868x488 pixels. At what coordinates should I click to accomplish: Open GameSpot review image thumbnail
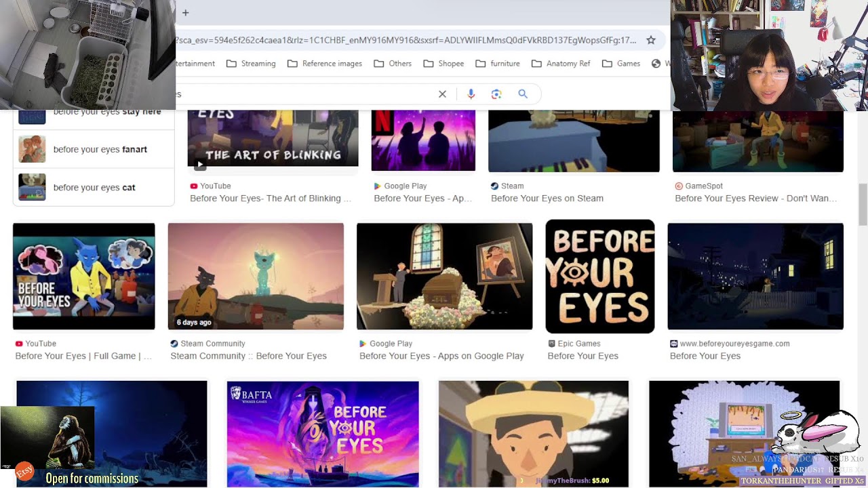point(758,141)
